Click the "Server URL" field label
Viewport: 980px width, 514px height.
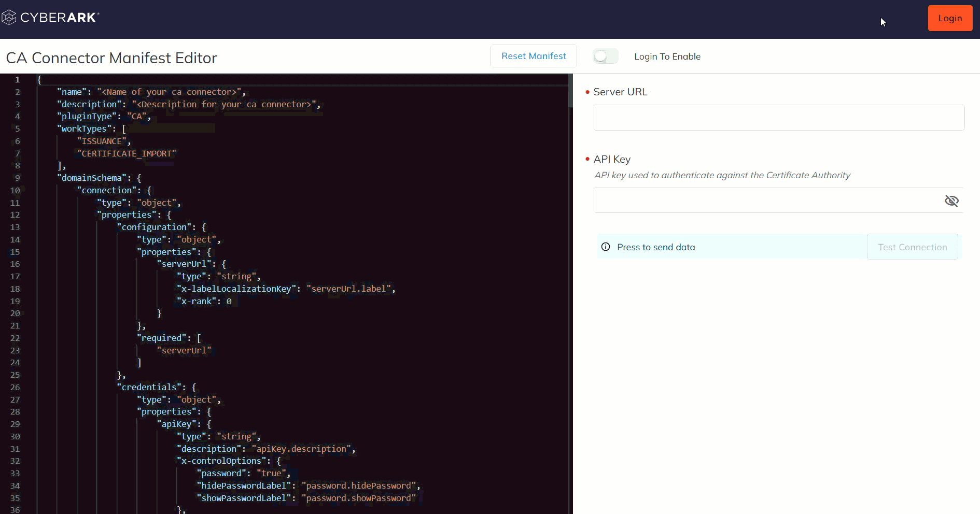620,92
